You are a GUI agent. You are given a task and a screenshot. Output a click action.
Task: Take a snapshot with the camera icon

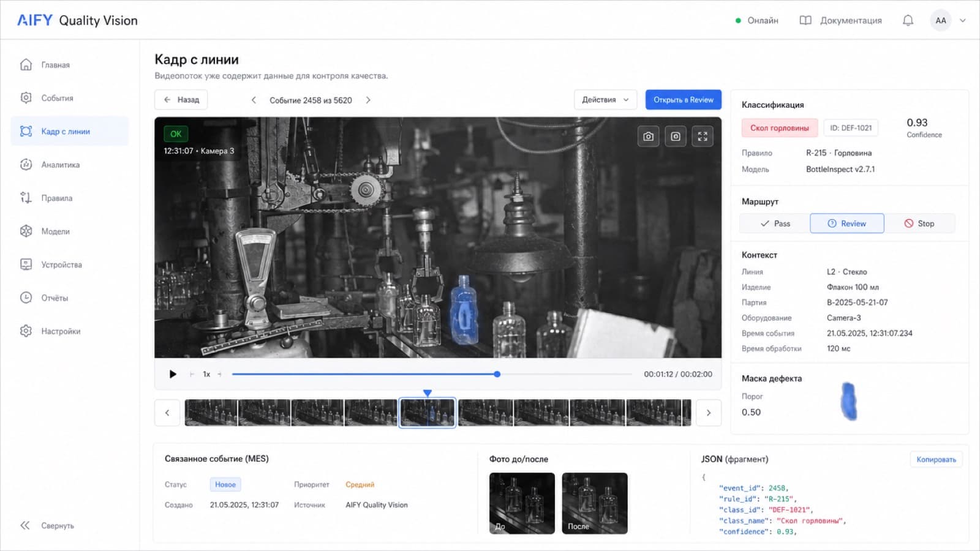coord(649,137)
